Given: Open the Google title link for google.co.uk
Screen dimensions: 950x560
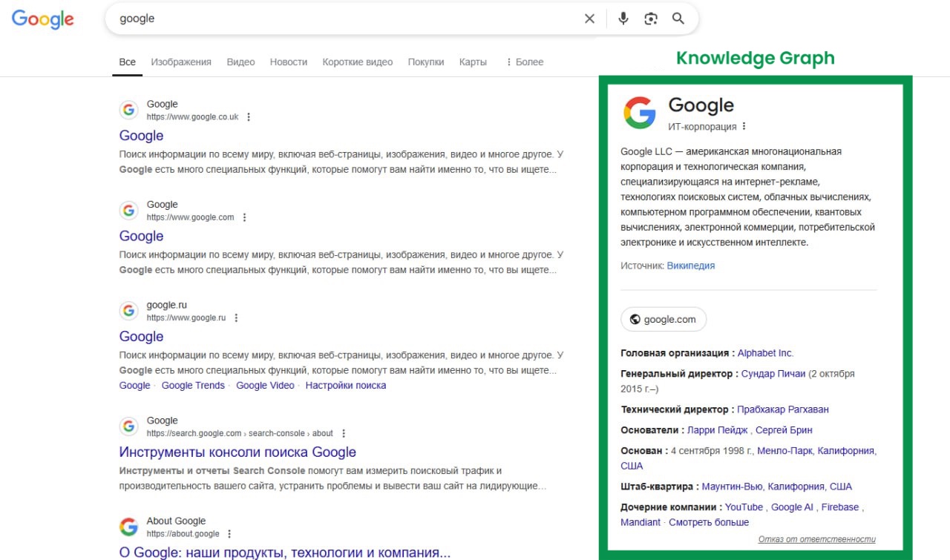Looking at the screenshot, I should 141,136.
